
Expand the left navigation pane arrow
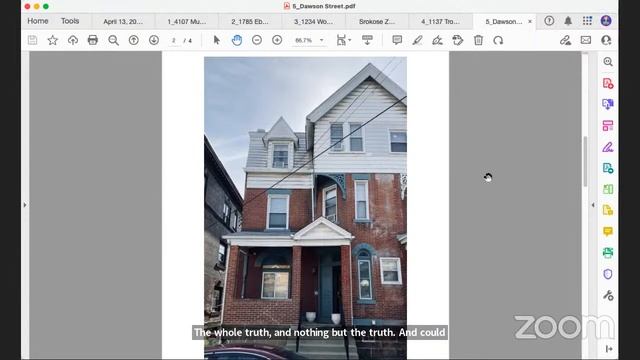[x=25, y=205]
